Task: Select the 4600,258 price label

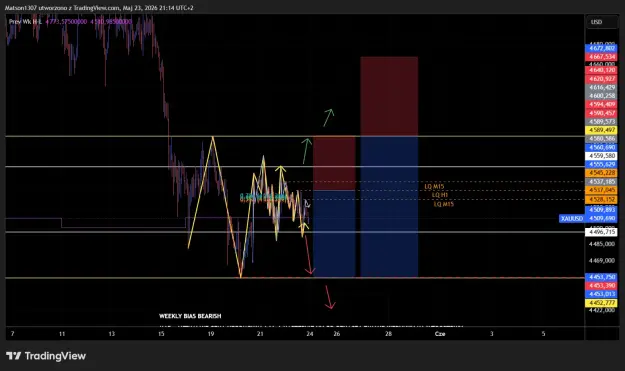Action: point(601,96)
